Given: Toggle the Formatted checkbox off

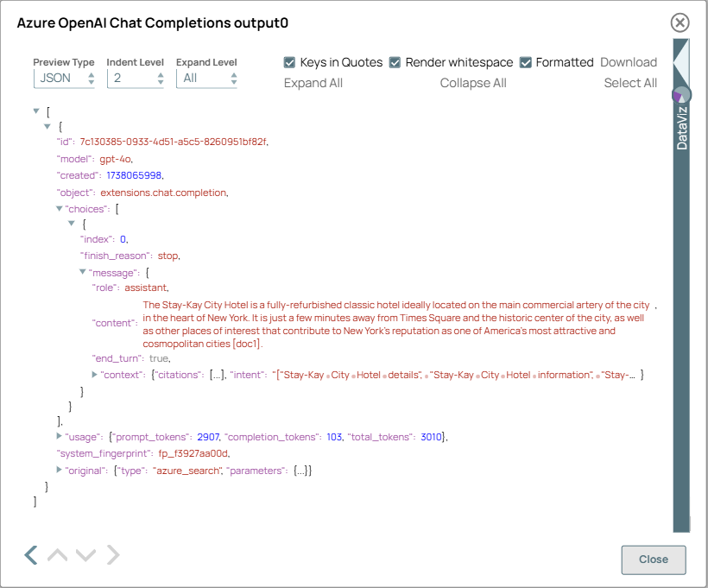Looking at the screenshot, I should [525, 62].
